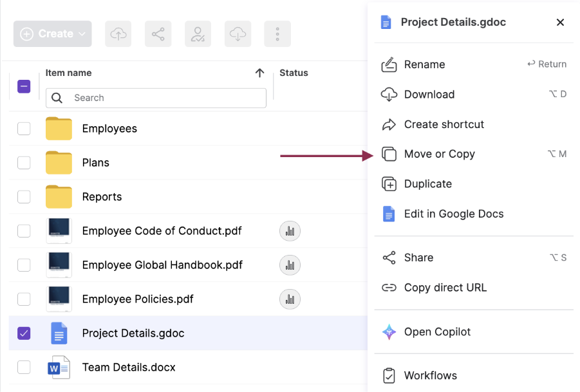Open the Plans folder

point(96,163)
